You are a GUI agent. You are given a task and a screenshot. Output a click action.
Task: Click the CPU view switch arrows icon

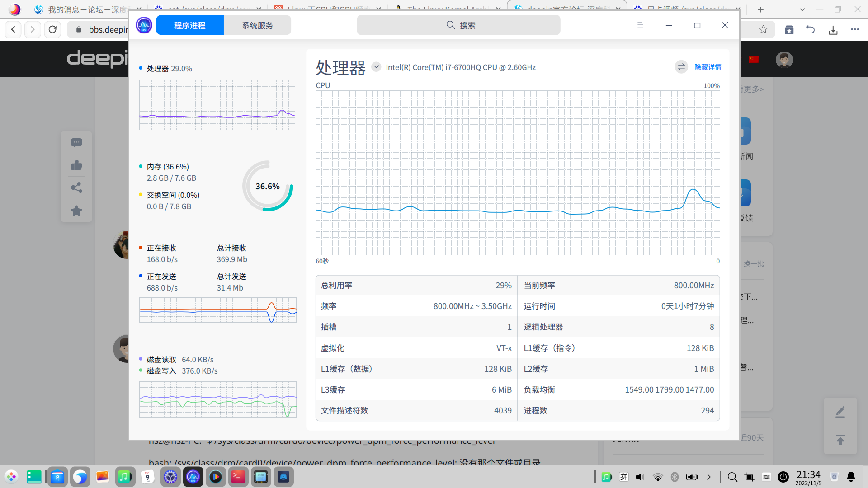pos(681,67)
